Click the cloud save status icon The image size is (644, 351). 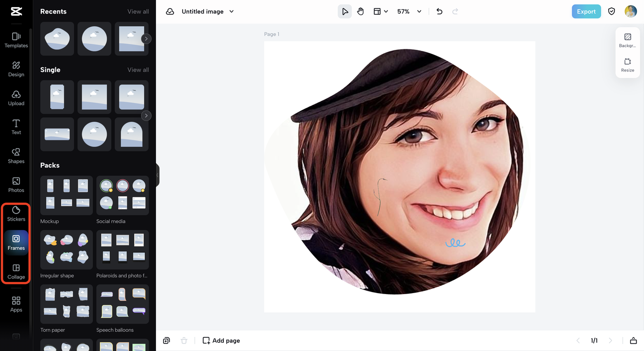pos(170,12)
